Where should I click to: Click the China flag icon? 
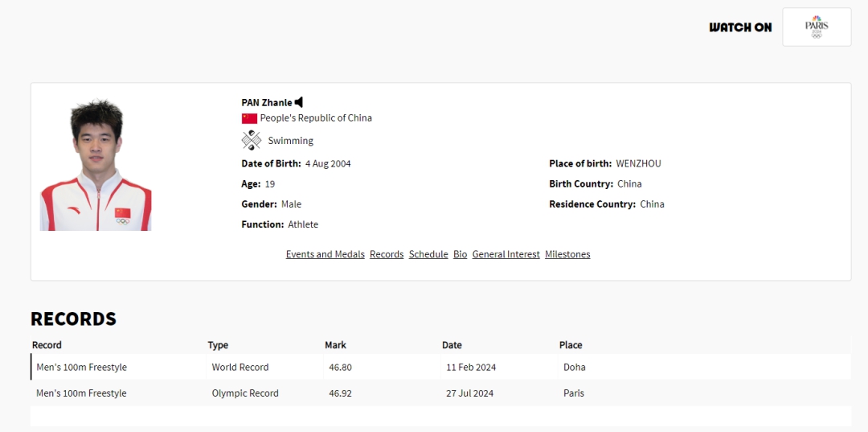tap(249, 118)
